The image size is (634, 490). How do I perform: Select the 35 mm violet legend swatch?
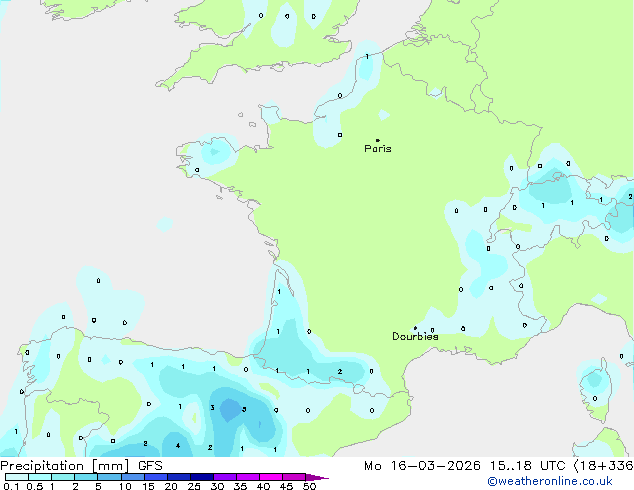(247, 477)
